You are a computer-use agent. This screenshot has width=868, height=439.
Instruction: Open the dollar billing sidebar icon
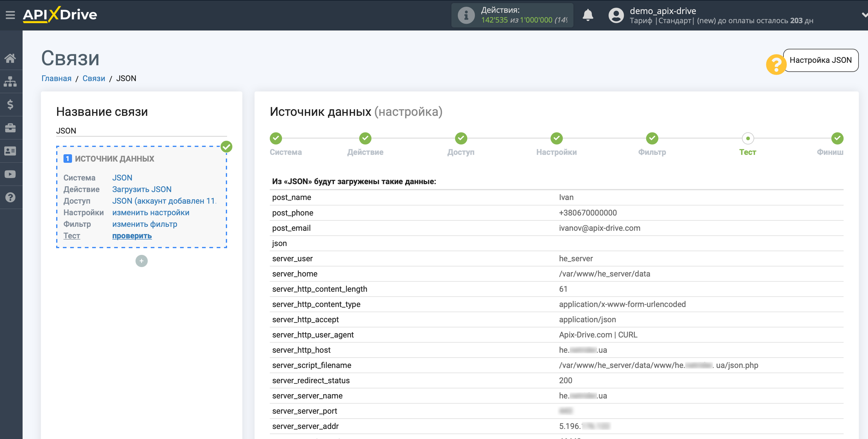click(x=10, y=105)
